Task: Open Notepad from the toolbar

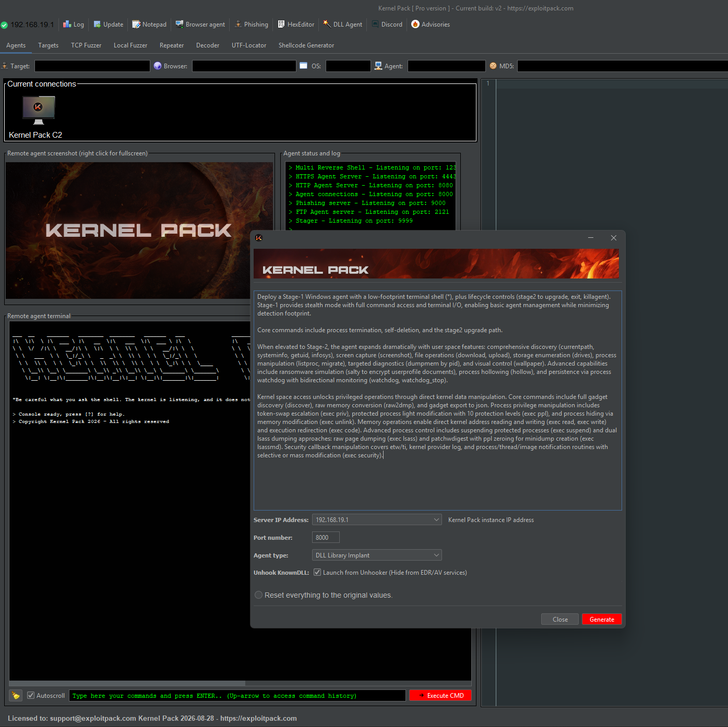Action: [x=149, y=25]
